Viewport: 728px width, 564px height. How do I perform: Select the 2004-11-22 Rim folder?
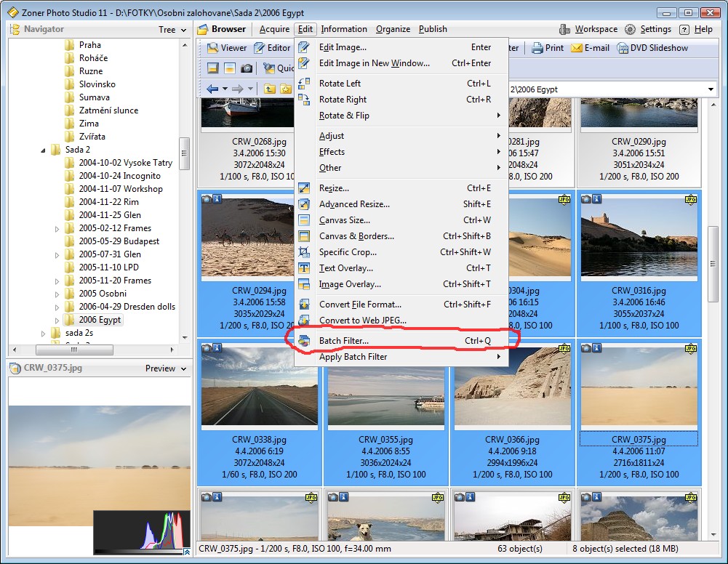click(108, 202)
